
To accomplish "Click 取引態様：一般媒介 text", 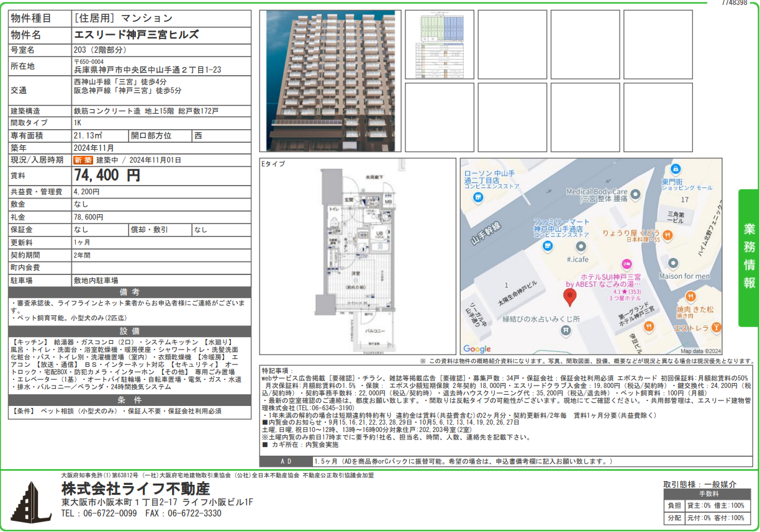I will click(700, 484).
